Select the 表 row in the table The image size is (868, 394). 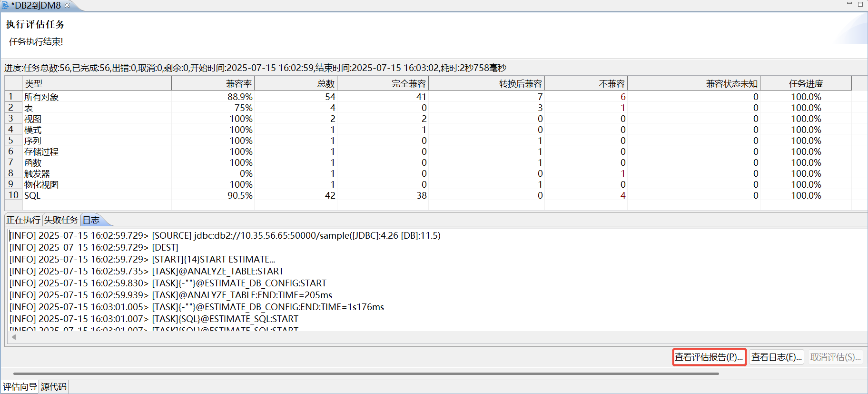(x=428, y=108)
